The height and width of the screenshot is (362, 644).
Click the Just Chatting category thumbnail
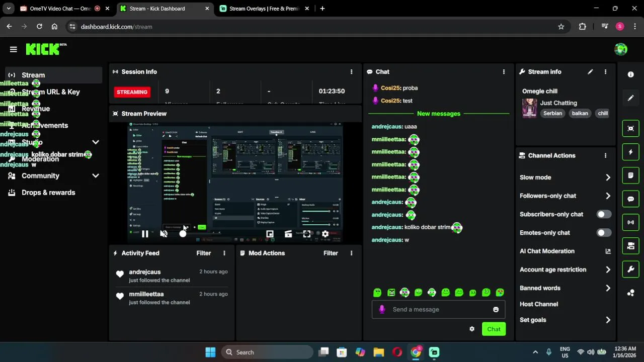tap(529, 108)
